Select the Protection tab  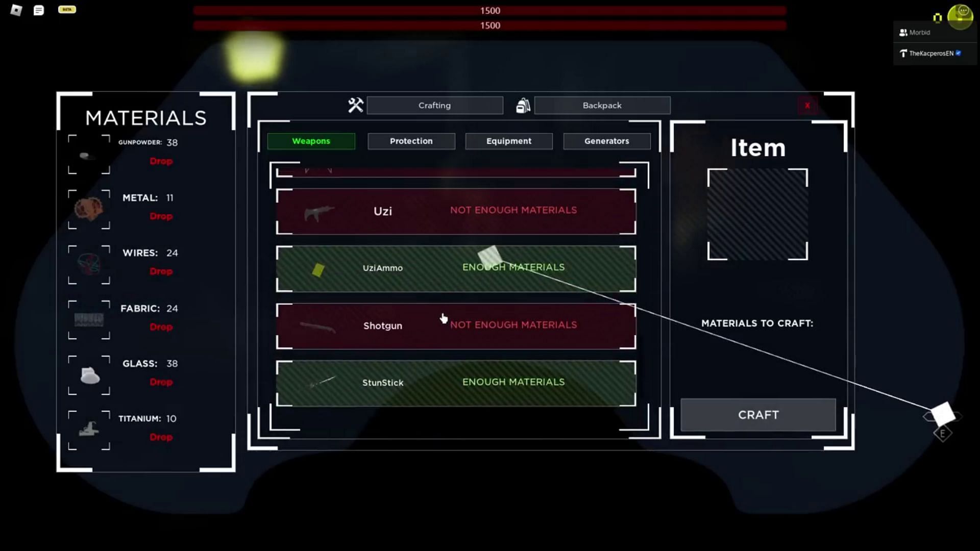point(411,141)
